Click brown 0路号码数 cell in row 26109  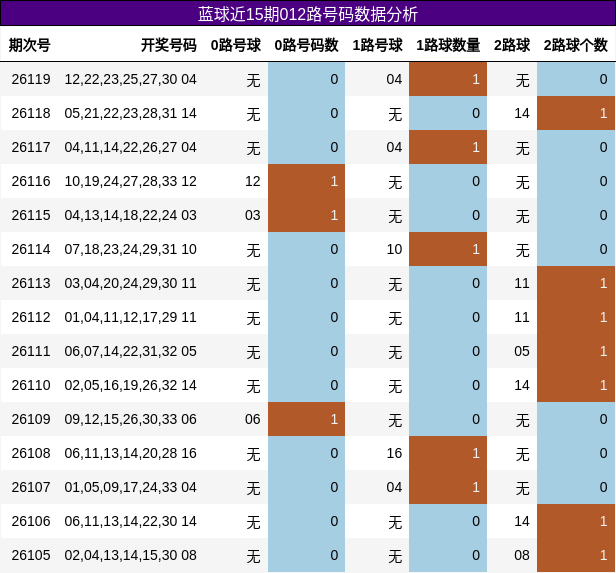coord(306,419)
